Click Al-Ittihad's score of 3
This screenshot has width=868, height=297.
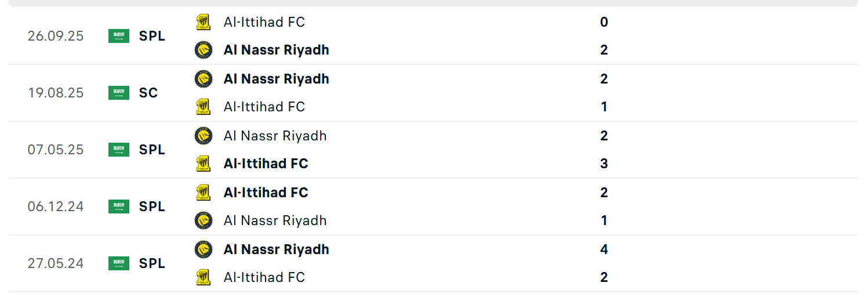click(604, 164)
